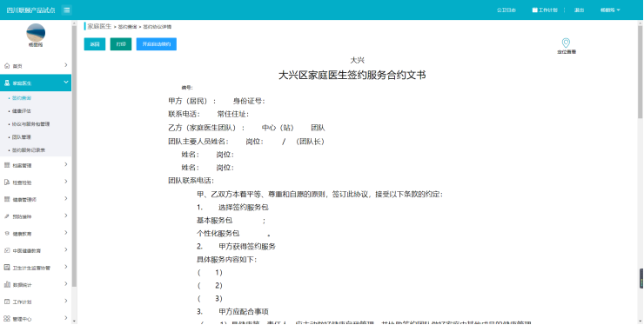Open 公卫日志 in the top bar

click(506, 10)
